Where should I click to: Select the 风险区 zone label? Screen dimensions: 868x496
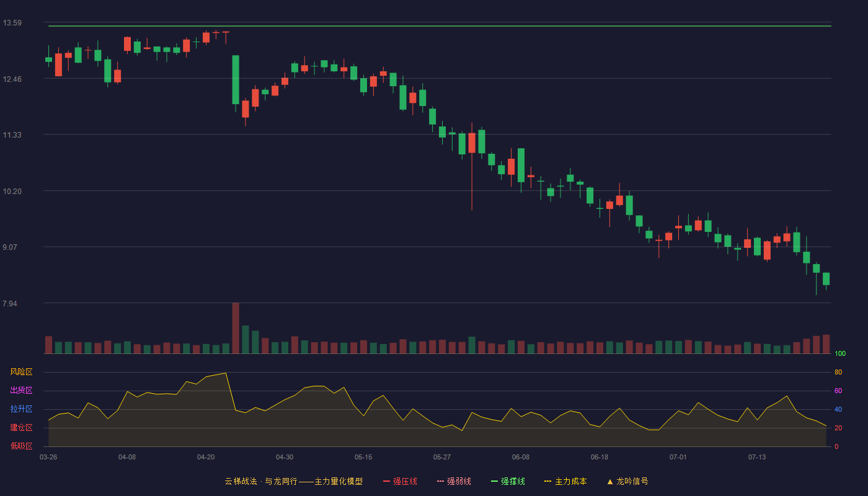click(22, 372)
